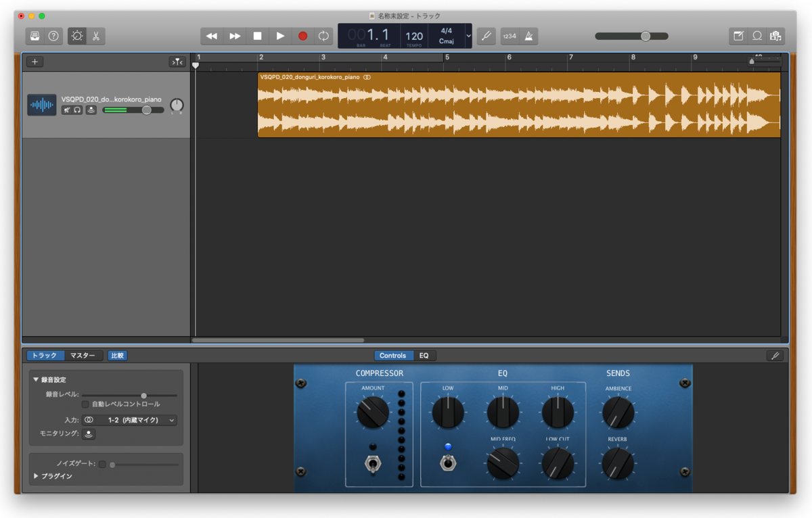Click the playhead marker at bar 1
812x518 pixels.
(x=196, y=65)
